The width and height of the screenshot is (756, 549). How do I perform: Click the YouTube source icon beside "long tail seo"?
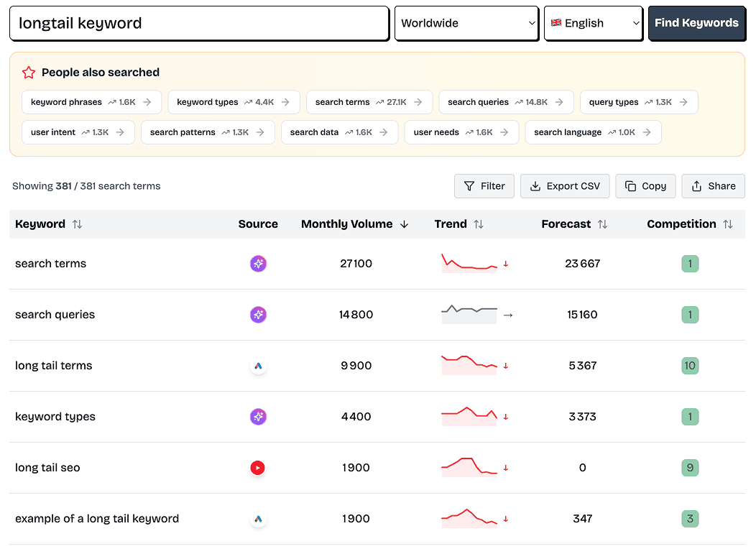pyautogui.click(x=258, y=468)
